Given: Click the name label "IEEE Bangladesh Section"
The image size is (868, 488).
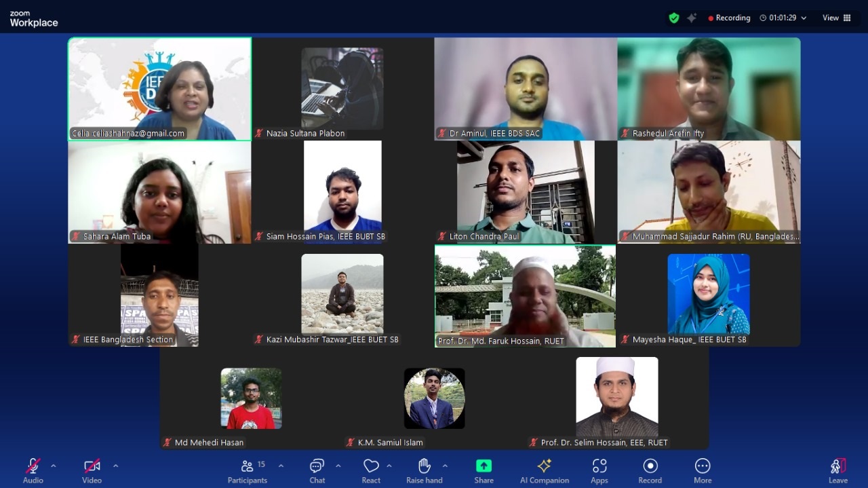Looking at the screenshot, I should 128,340.
